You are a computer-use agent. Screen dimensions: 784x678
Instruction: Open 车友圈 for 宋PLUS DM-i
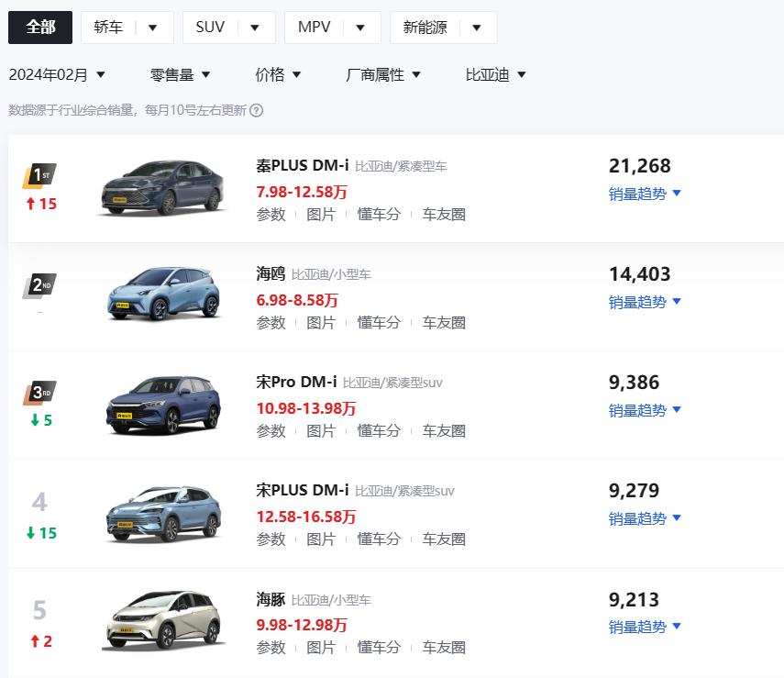pyautogui.click(x=444, y=539)
